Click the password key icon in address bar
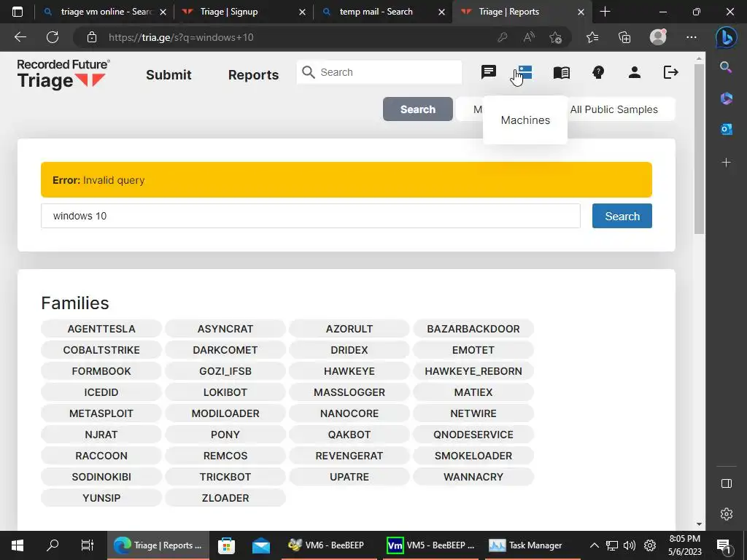The height and width of the screenshot is (560, 747). [x=502, y=37]
